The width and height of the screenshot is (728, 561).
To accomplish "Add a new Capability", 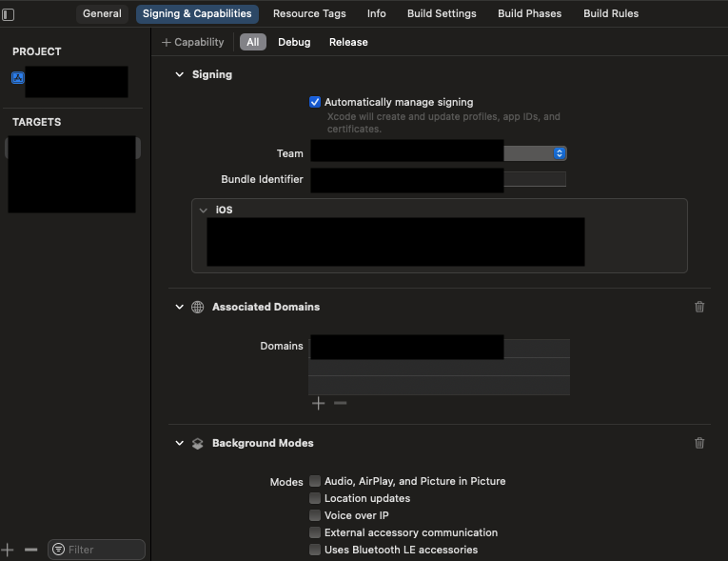I will tap(192, 42).
